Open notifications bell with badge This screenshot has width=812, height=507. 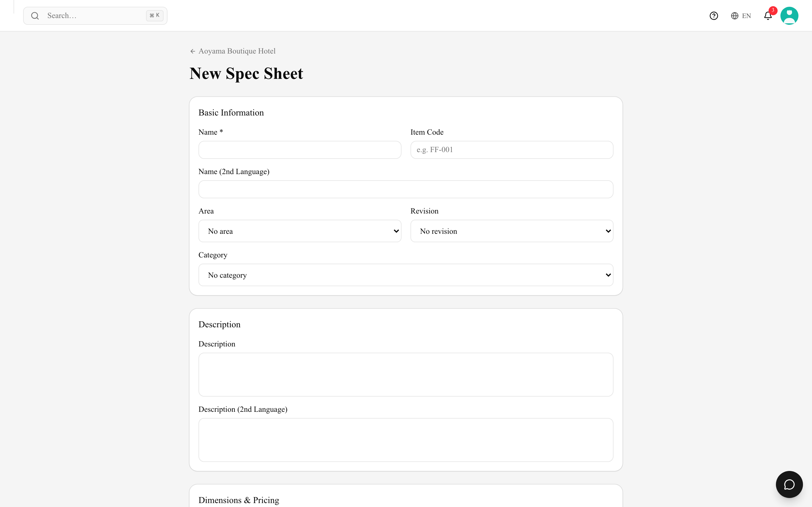pos(768,15)
